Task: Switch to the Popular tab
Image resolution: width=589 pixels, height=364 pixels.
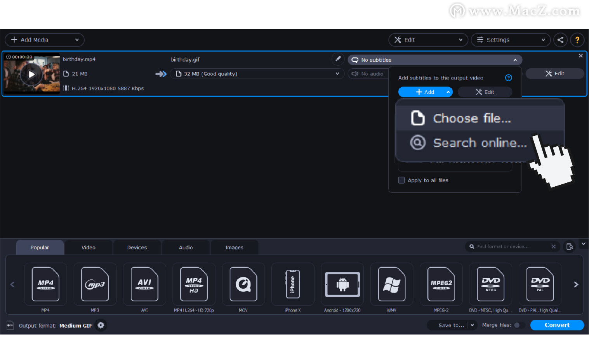Action: (40, 247)
